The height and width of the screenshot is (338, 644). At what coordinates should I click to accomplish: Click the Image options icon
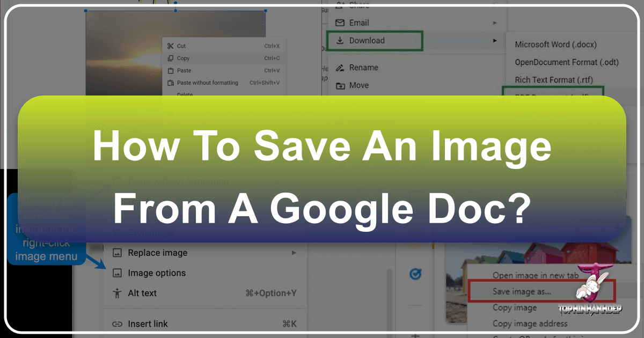click(117, 273)
